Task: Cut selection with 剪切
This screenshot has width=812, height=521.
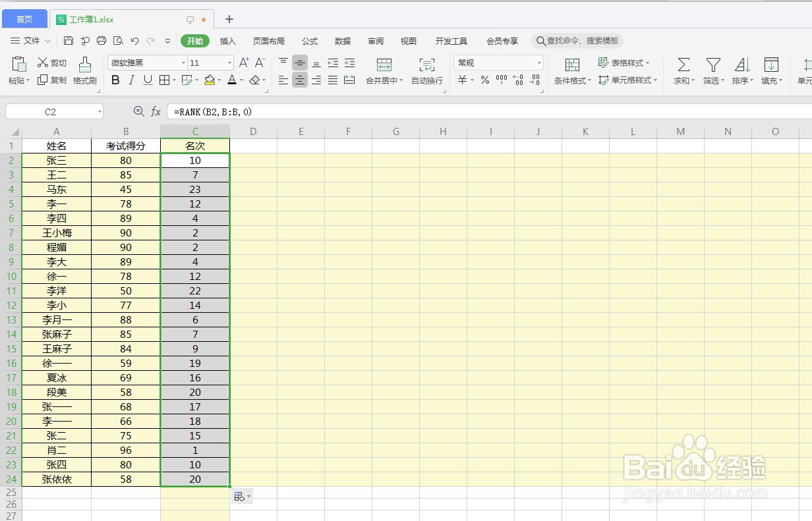Action: click(x=52, y=63)
